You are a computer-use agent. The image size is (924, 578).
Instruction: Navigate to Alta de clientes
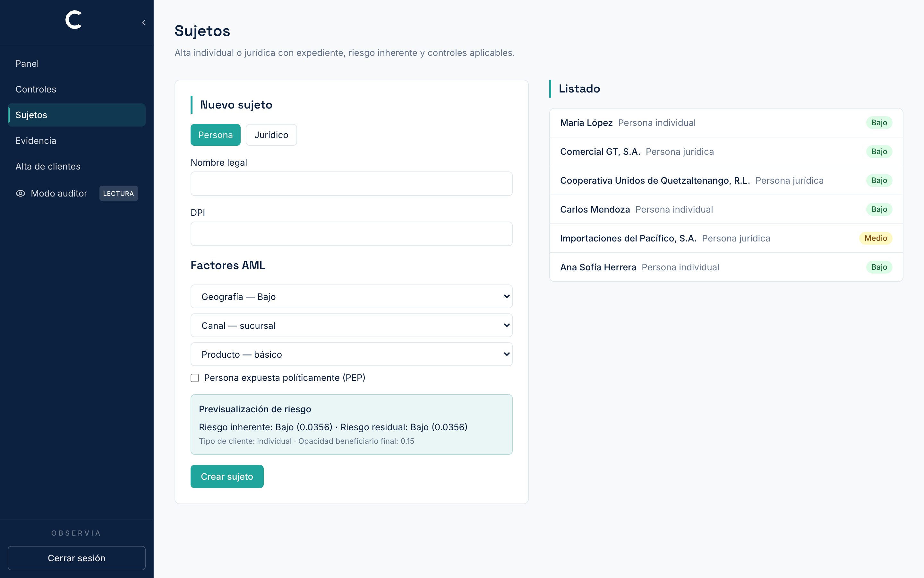pyautogui.click(x=76, y=166)
